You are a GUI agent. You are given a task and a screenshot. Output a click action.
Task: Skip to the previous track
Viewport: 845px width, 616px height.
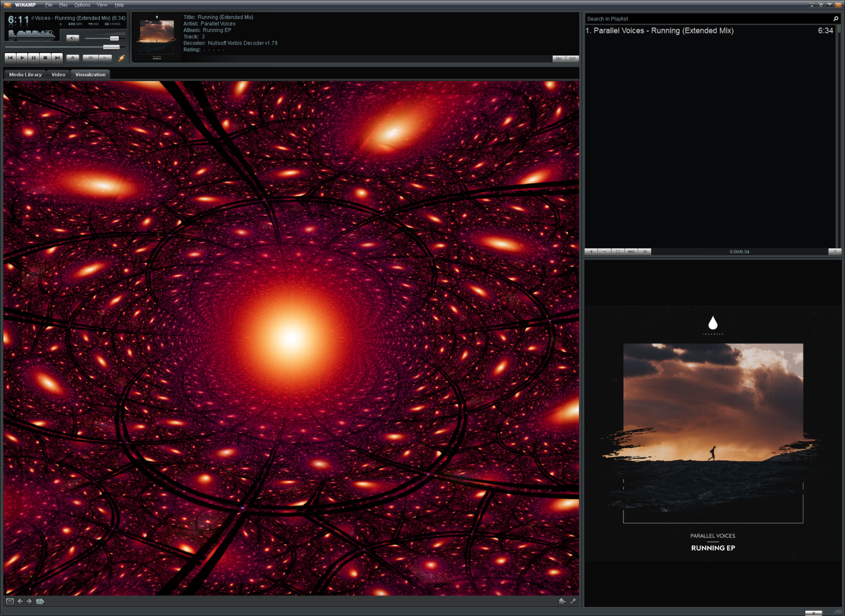pyautogui.click(x=10, y=58)
